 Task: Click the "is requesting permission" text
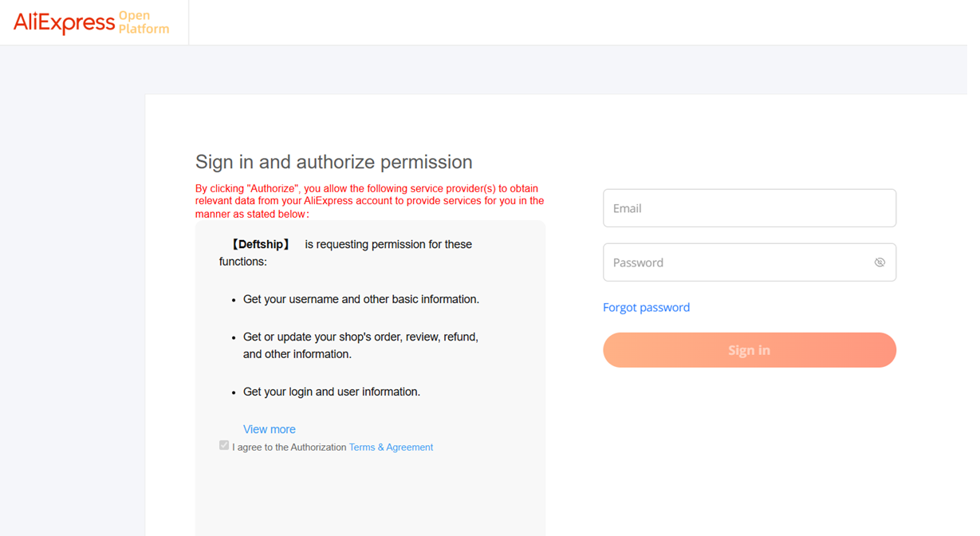pos(388,244)
